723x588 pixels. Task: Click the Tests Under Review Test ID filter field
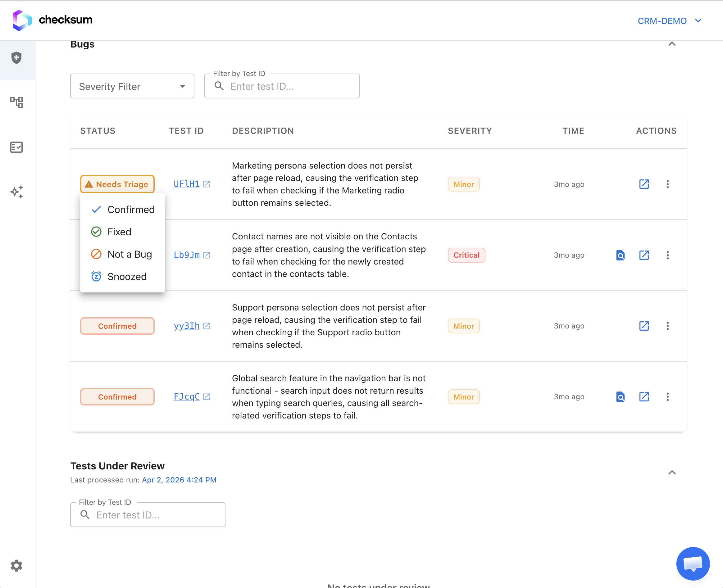(x=148, y=514)
